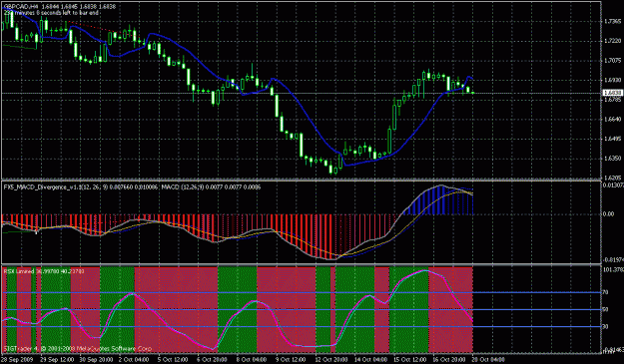Screen dimensions: 624x364
Task: Click the 1.6640 price scale label
Action: (613, 120)
